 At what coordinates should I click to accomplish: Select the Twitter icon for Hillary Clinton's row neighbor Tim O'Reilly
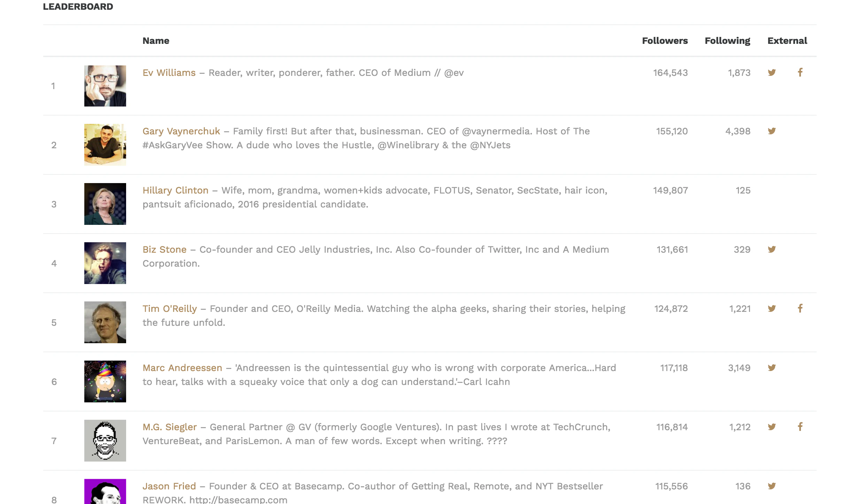point(772,308)
